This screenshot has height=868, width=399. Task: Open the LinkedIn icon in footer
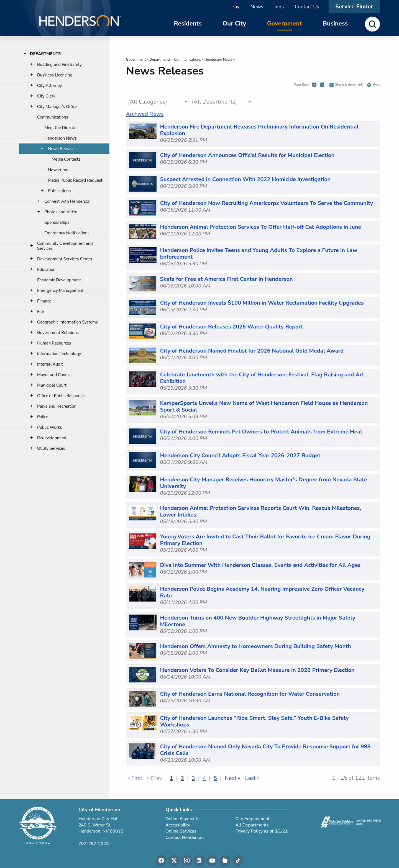[199, 860]
